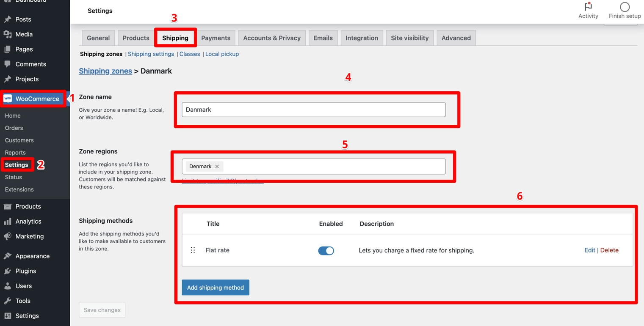The width and height of the screenshot is (644, 326).
Task: Go to the Local pickup section
Action: [x=222, y=54]
